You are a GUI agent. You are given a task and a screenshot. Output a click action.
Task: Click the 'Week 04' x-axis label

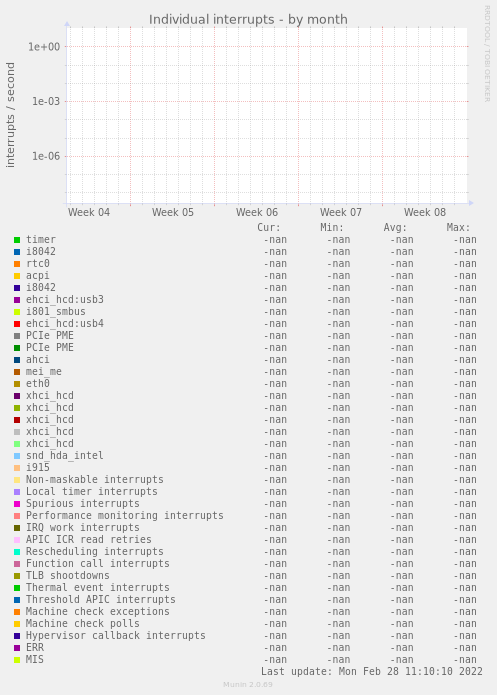point(89,212)
